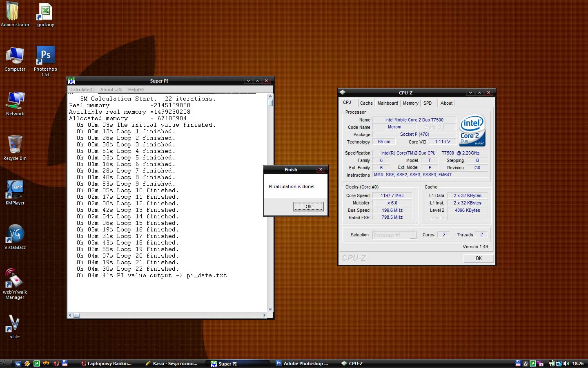Open the godziny spreadsheet shortcut

pos(45,15)
